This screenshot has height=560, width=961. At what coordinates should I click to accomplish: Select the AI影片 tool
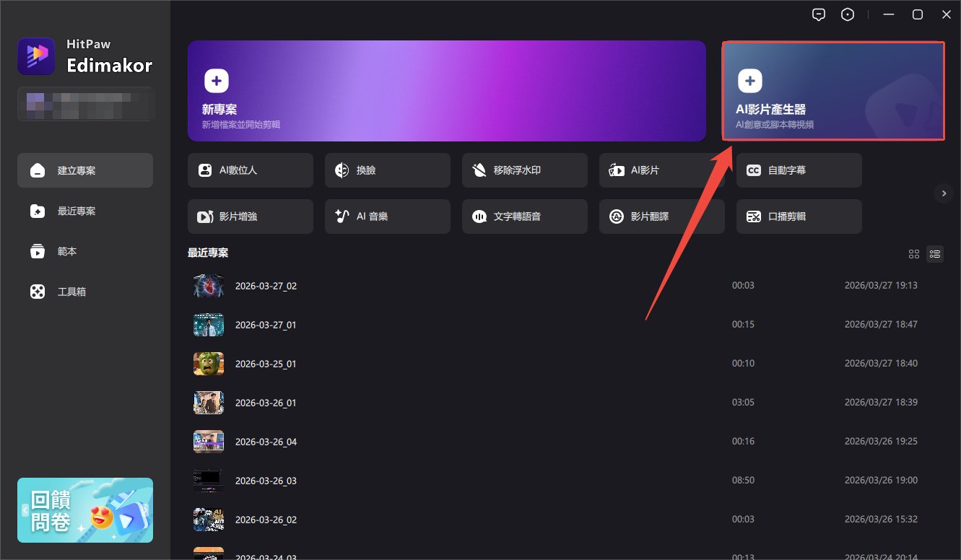click(x=661, y=170)
